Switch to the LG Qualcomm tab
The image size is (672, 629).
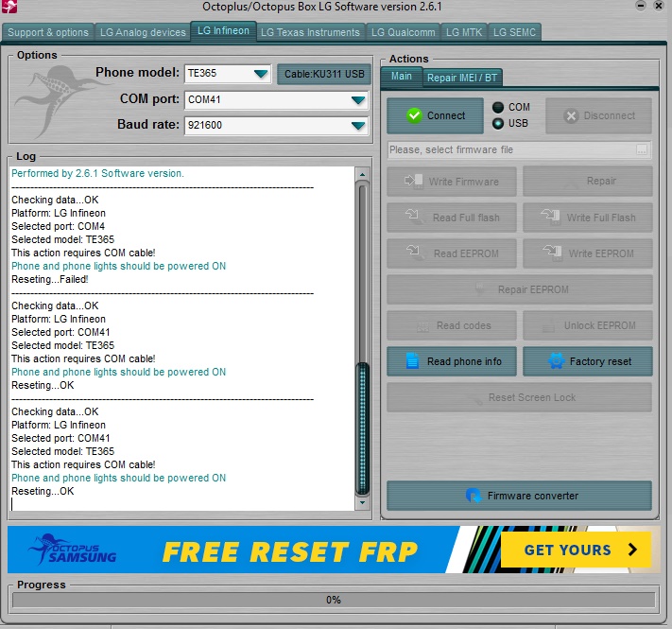[403, 32]
